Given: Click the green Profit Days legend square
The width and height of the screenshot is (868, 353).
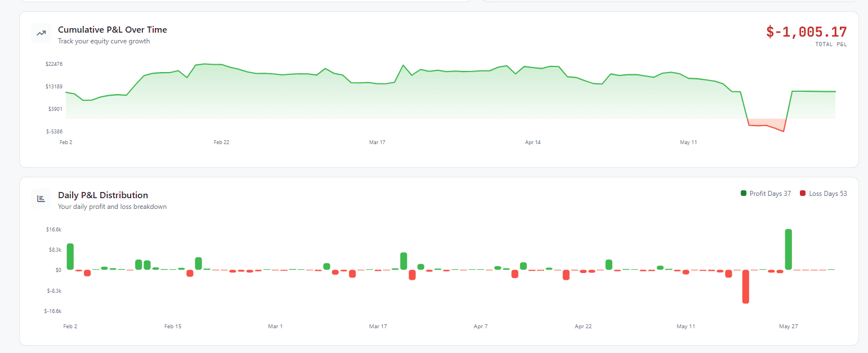Looking at the screenshot, I should tap(744, 193).
